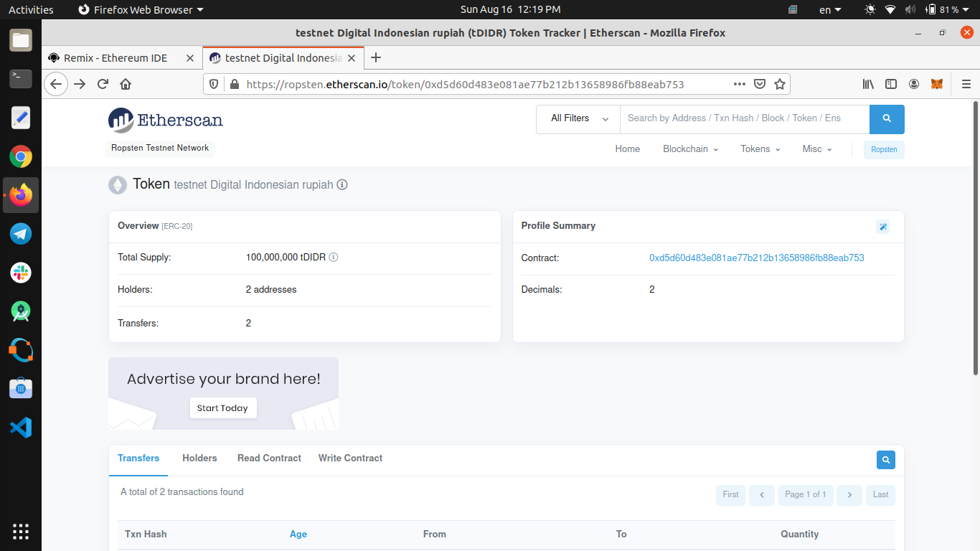Open Telegram from the dock
The height and width of the screenshot is (551, 980).
pyautogui.click(x=21, y=234)
